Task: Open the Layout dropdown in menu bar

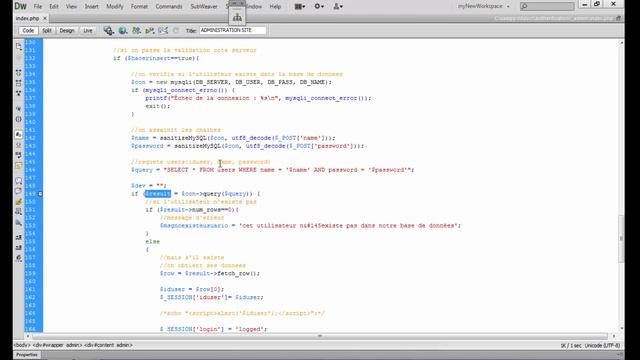Action: (300, 7)
